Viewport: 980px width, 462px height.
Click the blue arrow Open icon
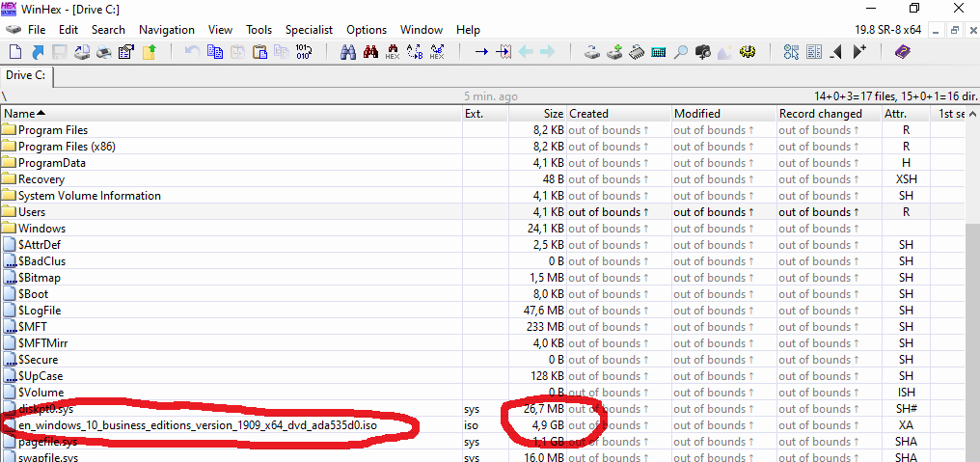coord(38,52)
